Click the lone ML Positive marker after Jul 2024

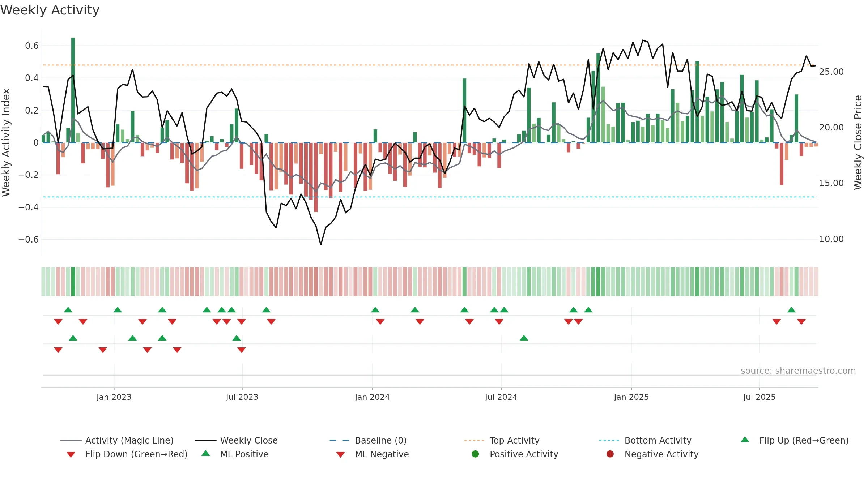[524, 338]
